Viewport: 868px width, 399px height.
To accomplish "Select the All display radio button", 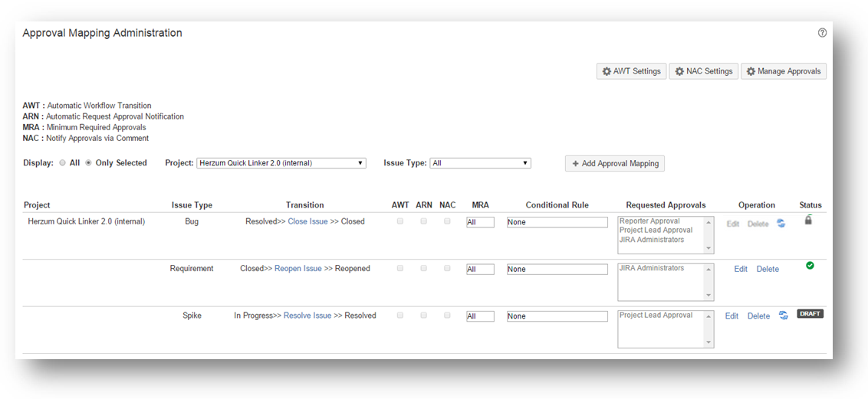I will [x=63, y=163].
